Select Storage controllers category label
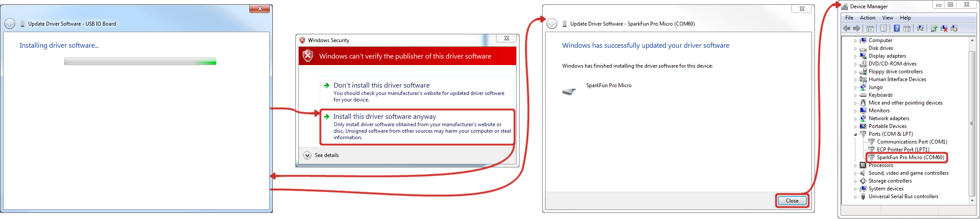The image size is (980, 219). pyautogui.click(x=890, y=181)
